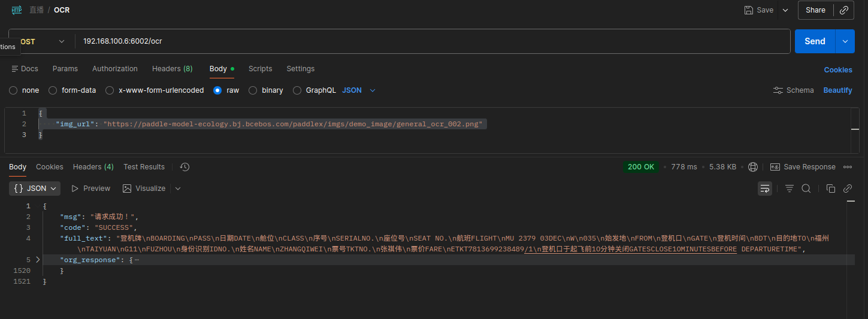
Task: Open the Test Results response tab
Action: [144, 167]
